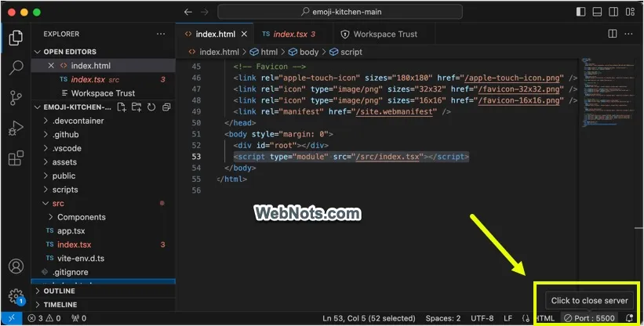Toggle the secondary sidebar layout icon
The image size is (644, 326).
[x=612, y=13]
